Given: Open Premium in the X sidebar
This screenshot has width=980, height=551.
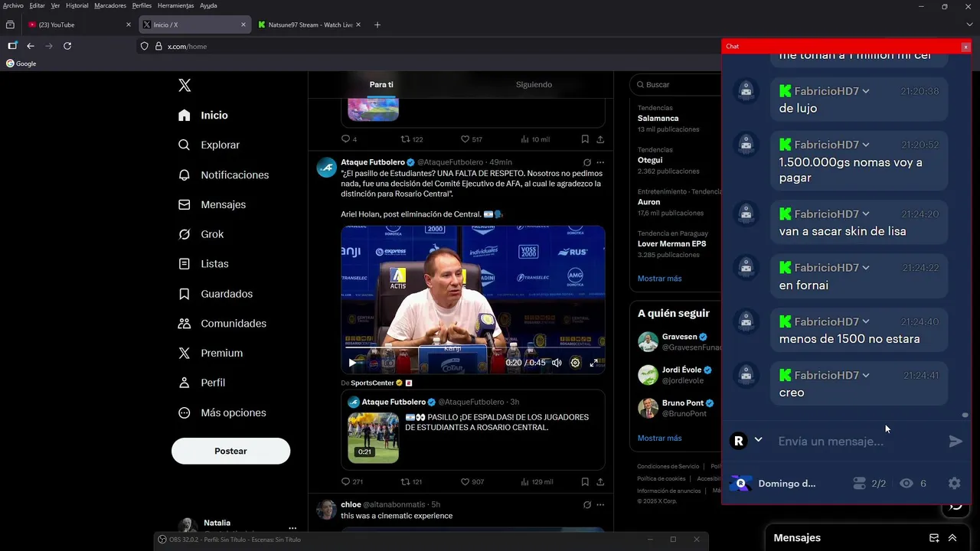Looking at the screenshot, I should pyautogui.click(x=210, y=353).
